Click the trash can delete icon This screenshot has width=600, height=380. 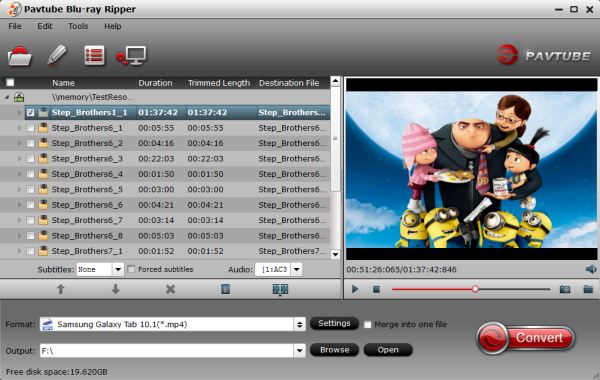pyautogui.click(x=225, y=289)
